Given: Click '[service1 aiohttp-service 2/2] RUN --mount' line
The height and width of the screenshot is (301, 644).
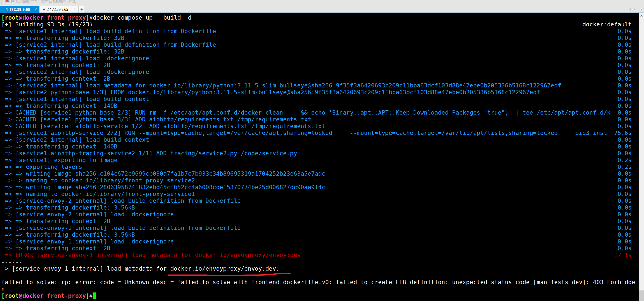Looking at the screenshot, I should (311, 133).
